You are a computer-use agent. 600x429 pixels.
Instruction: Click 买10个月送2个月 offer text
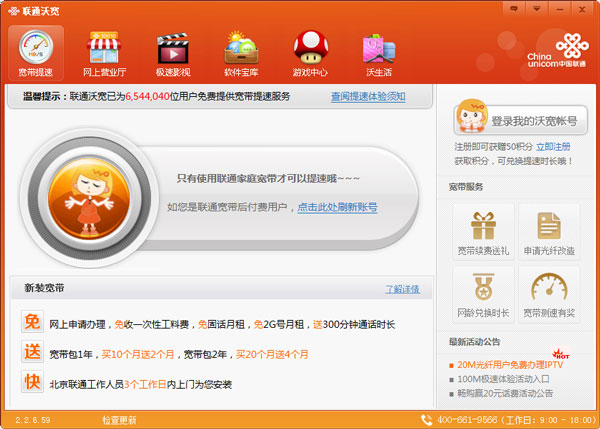pos(138,354)
